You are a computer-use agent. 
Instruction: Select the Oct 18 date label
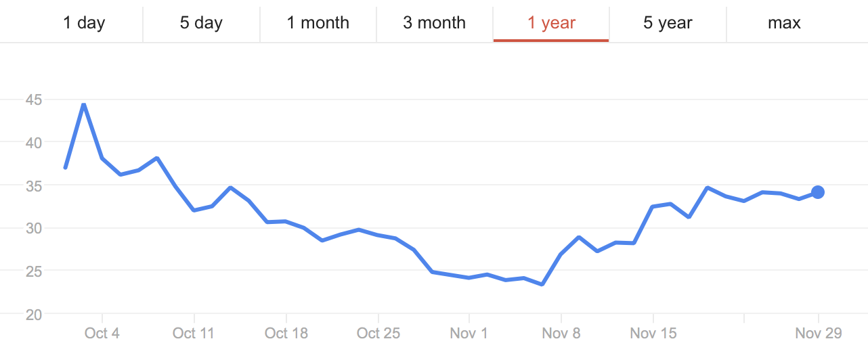click(286, 333)
